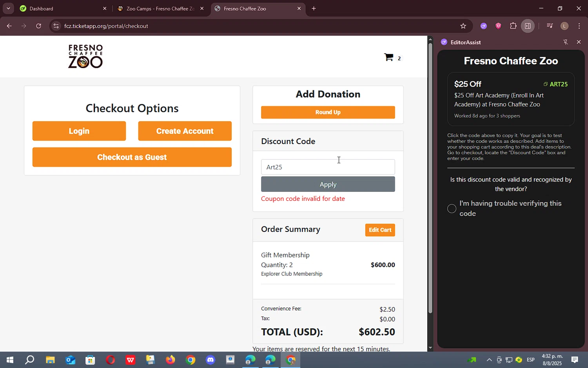588x368 pixels.
Task: Close the EditorAssist side panel
Action: 579,42
